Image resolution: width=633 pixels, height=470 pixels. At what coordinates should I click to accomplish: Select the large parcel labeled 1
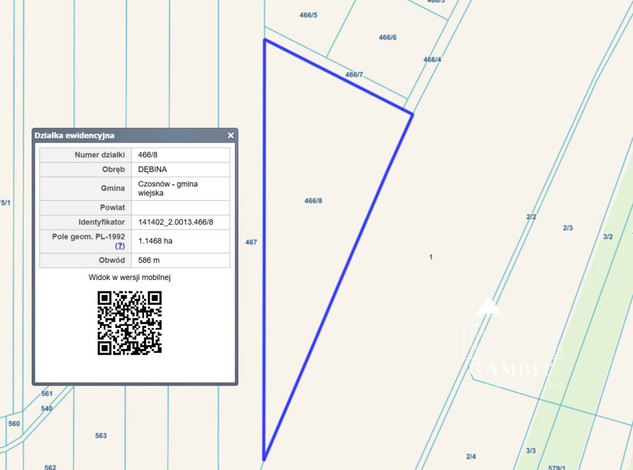point(430,258)
